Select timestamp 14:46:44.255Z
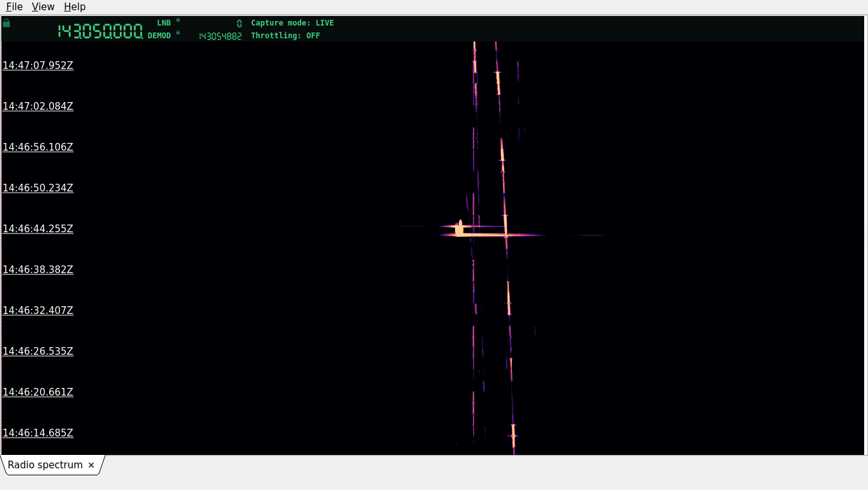Image resolution: width=868 pixels, height=490 pixels. click(38, 228)
